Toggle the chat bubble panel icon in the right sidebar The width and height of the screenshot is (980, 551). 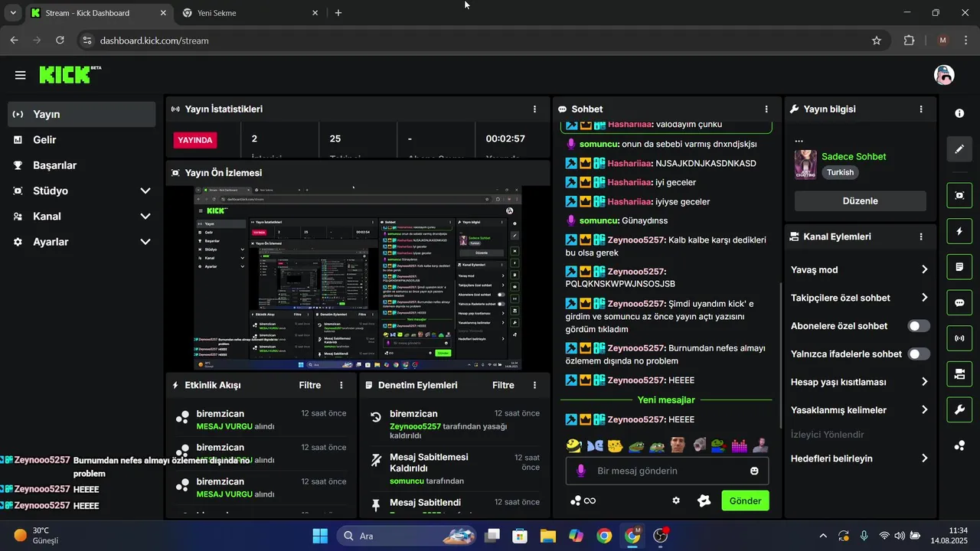[959, 302]
